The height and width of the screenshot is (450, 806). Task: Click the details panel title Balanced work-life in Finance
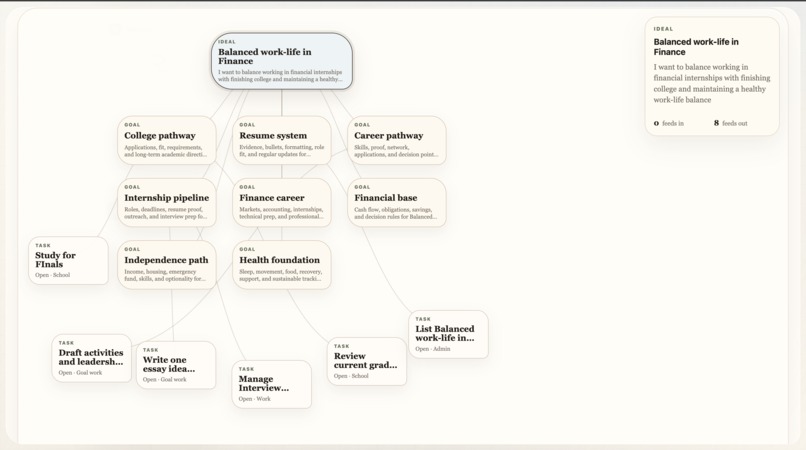pyautogui.click(x=696, y=47)
